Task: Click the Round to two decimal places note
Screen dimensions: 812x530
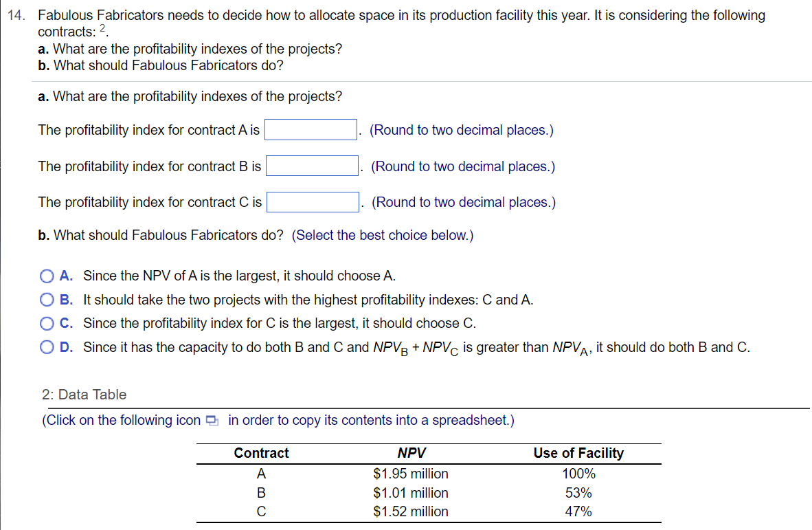Action: (x=460, y=129)
